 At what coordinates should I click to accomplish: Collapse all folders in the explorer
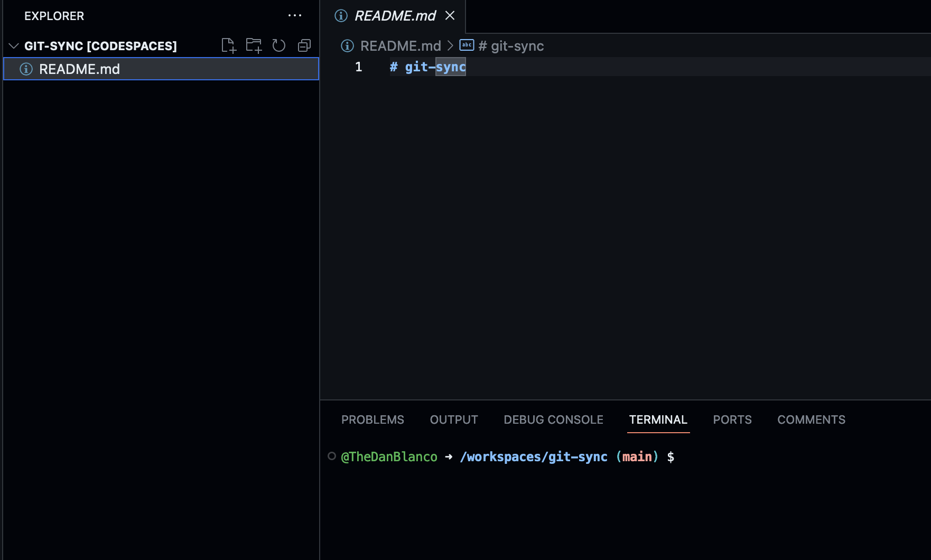[304, 45]
